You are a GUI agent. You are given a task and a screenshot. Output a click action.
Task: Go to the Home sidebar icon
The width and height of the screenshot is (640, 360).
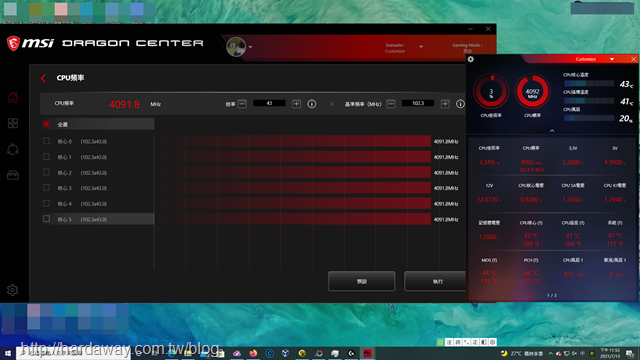coord(13,98)
